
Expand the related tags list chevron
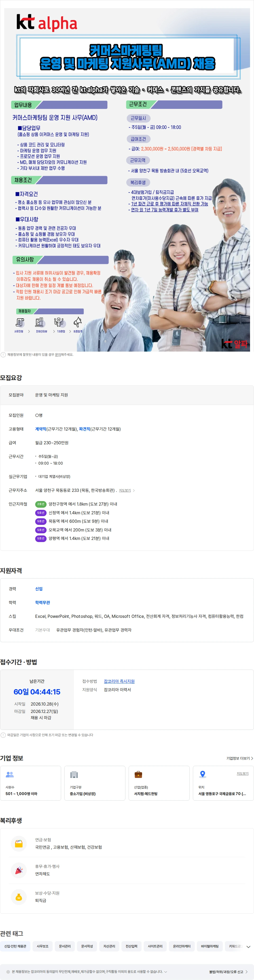(x=248, y=946)
